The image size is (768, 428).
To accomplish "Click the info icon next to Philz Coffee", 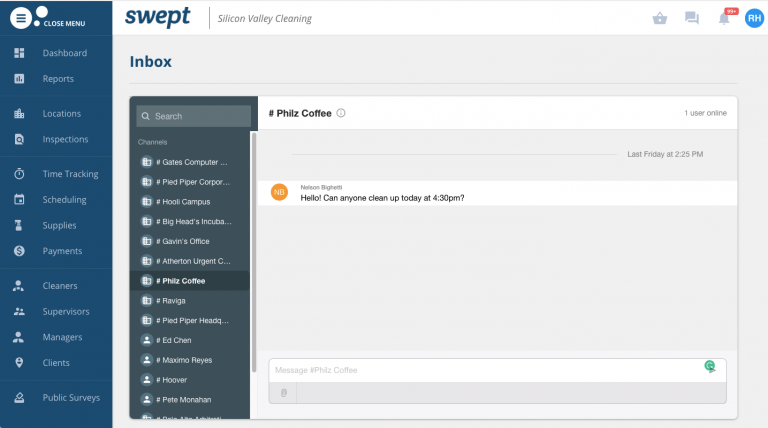I will click(x=341, y=113).
